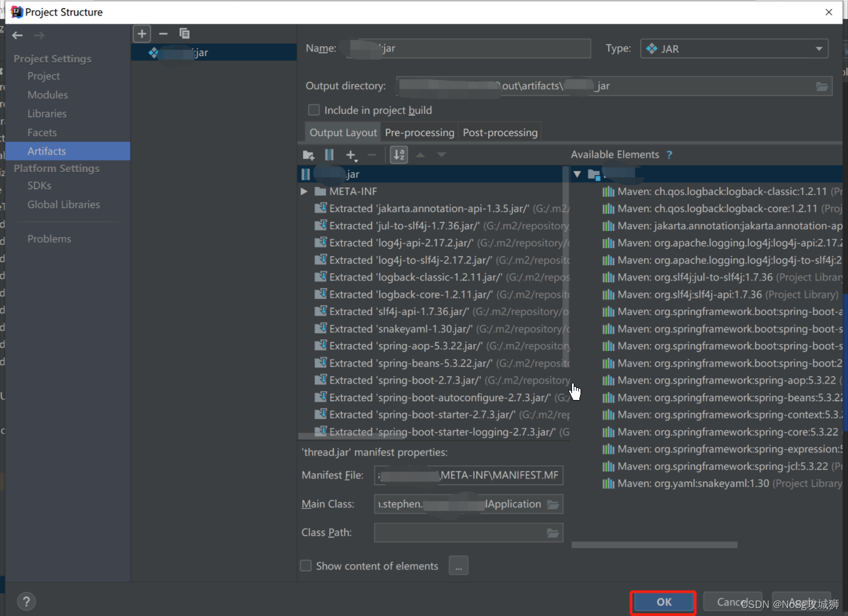Toggle Show content of elements checkbox
The height and width of the screenshot is (616, 848).
[306, 566]
